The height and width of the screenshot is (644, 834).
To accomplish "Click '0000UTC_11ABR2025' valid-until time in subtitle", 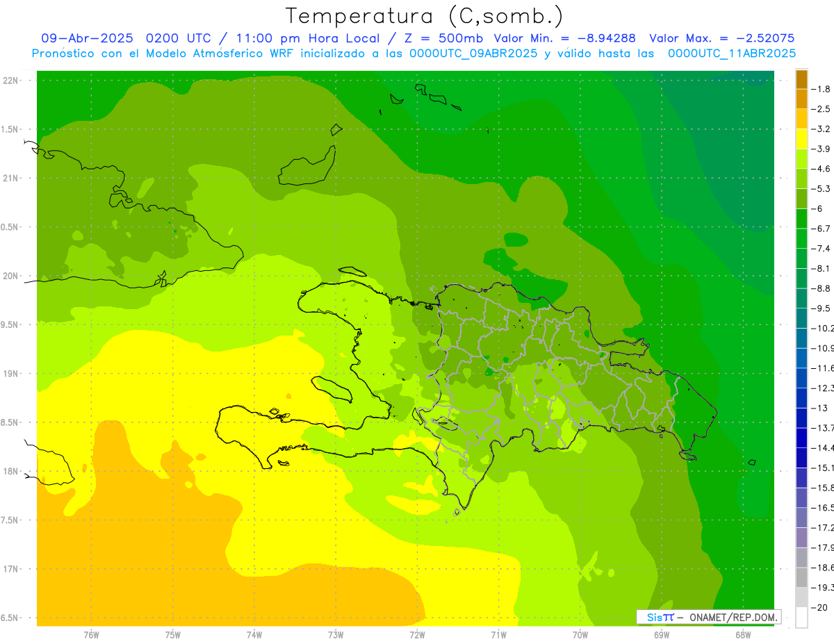I will [x=731, y=53].
